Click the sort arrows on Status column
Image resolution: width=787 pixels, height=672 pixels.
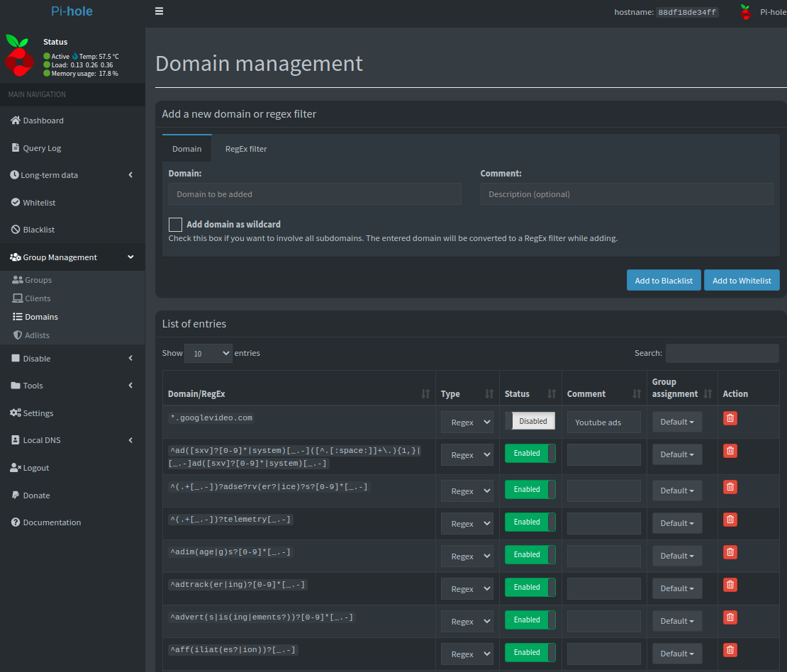(552, 394)
